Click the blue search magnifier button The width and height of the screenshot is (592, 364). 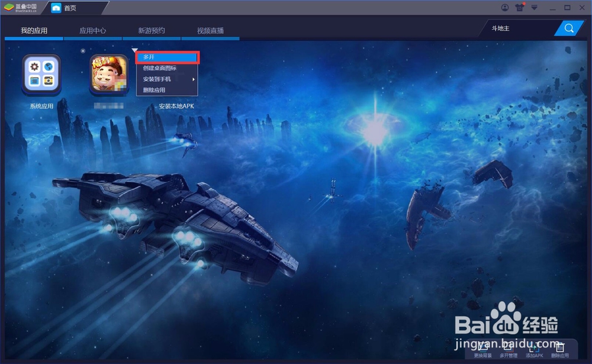569,28
